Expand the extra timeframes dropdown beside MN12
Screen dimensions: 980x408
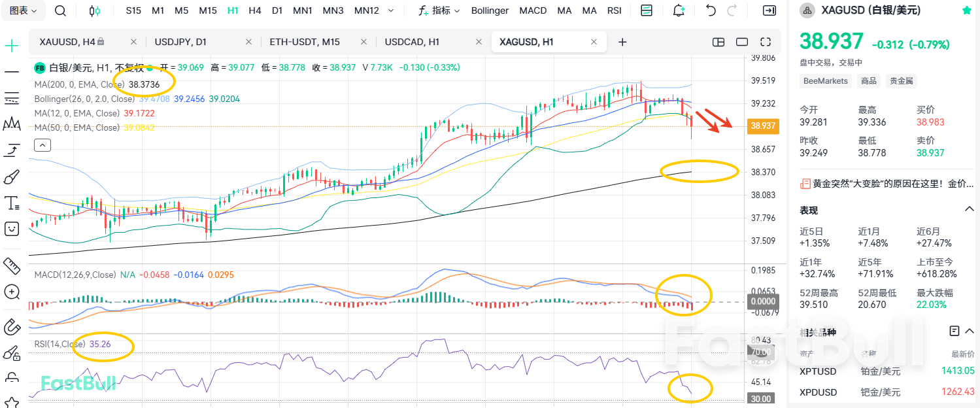pyautogui.click(x=390, y=10)
